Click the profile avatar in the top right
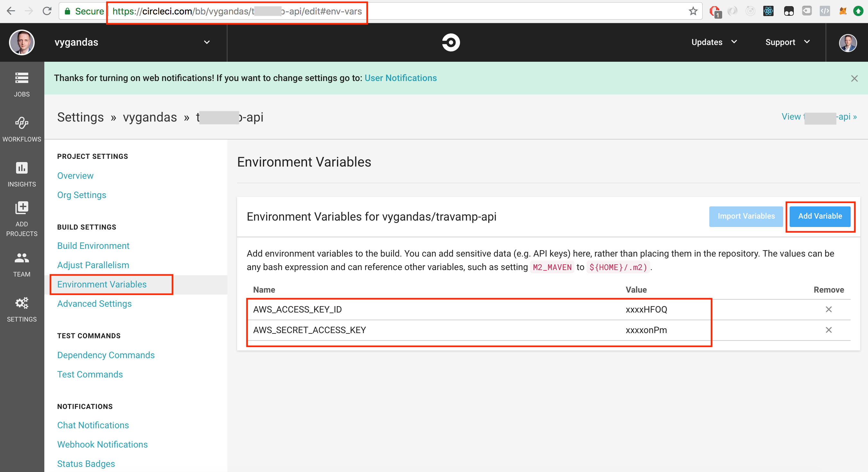The height and width of the screenshot is (472, 868). pyautogui.click(x=848, y=42)
